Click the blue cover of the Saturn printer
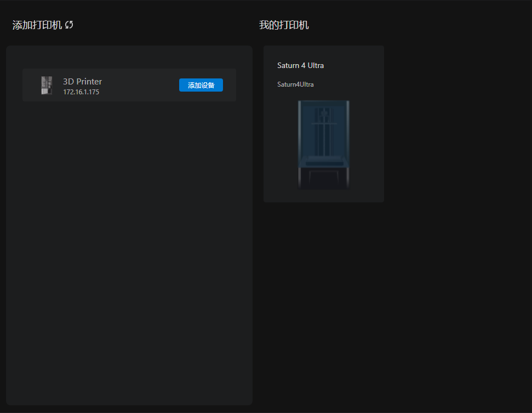 (x=323, y=132)
